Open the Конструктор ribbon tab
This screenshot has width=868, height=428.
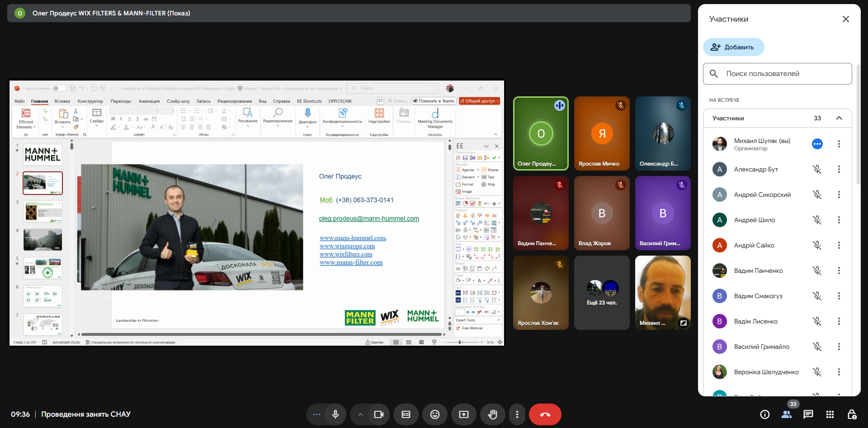pyautogui.click(x=90, y=101)
